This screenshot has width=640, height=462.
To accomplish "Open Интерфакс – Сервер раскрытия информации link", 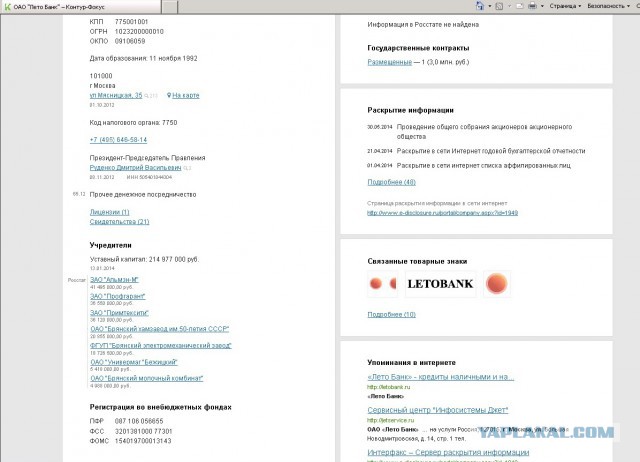I will click(x=448, y=452).
